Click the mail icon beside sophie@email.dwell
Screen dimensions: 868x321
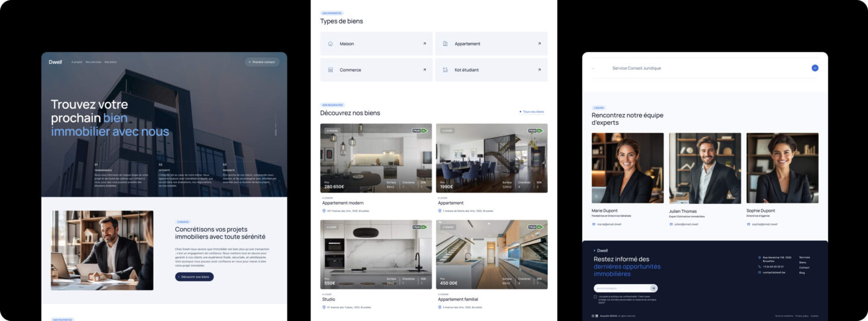(748, 224)
